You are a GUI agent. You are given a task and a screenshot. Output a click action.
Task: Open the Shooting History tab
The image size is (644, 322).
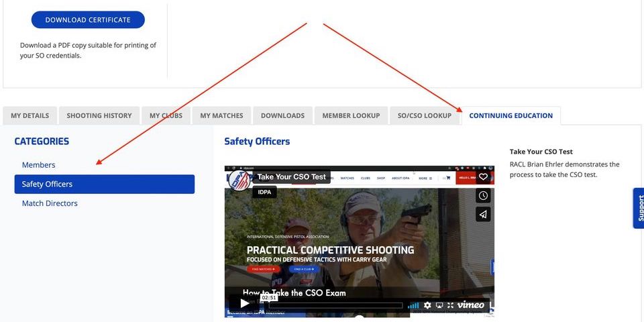[99, 115]
